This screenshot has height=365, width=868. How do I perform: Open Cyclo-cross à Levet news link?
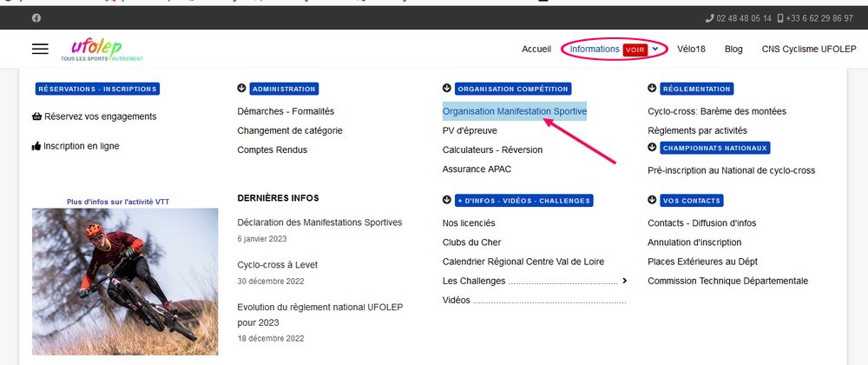click(278, 265)
